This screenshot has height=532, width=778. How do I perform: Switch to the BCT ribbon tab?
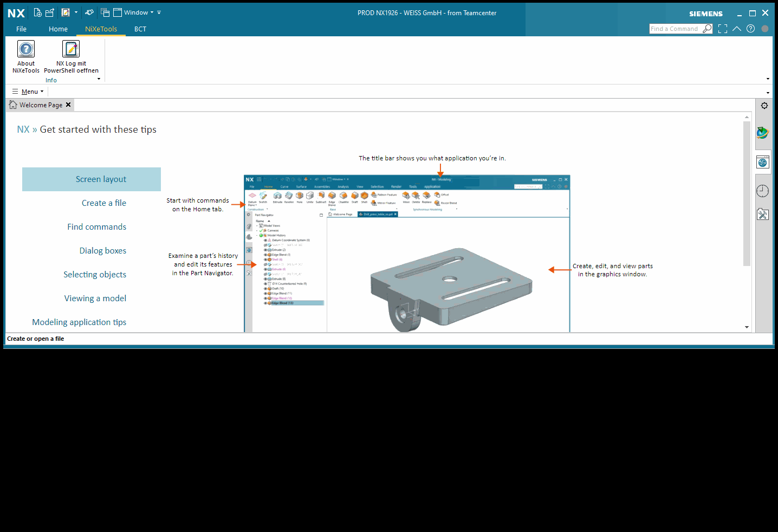coord(140,29)
